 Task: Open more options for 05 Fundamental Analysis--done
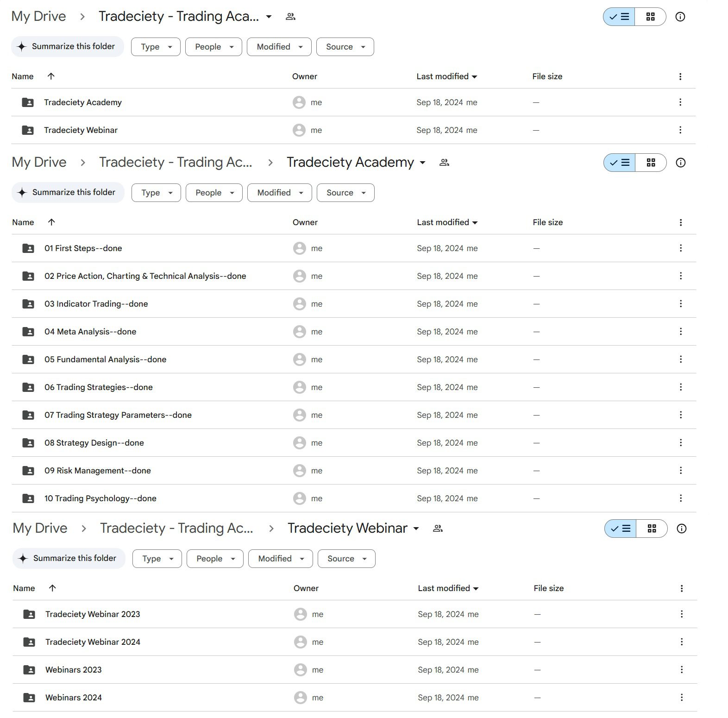point(680,359)
